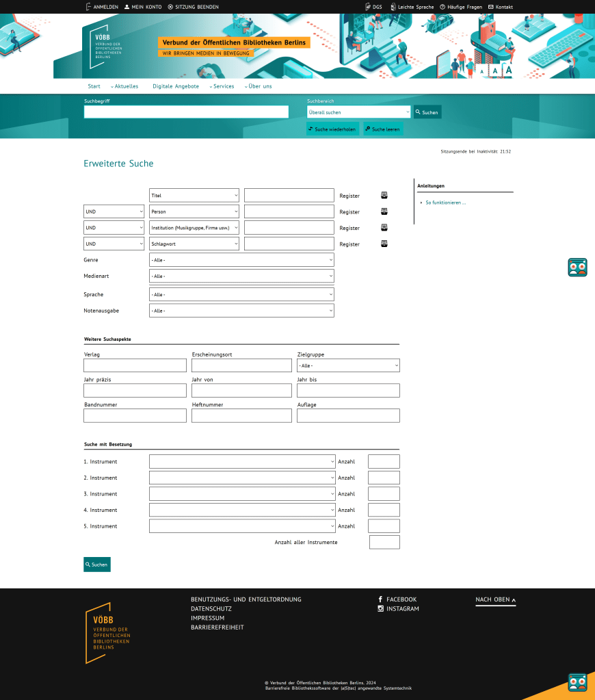
Task: Open the 'Services' navigation menu
Action: tap(222, 86)
